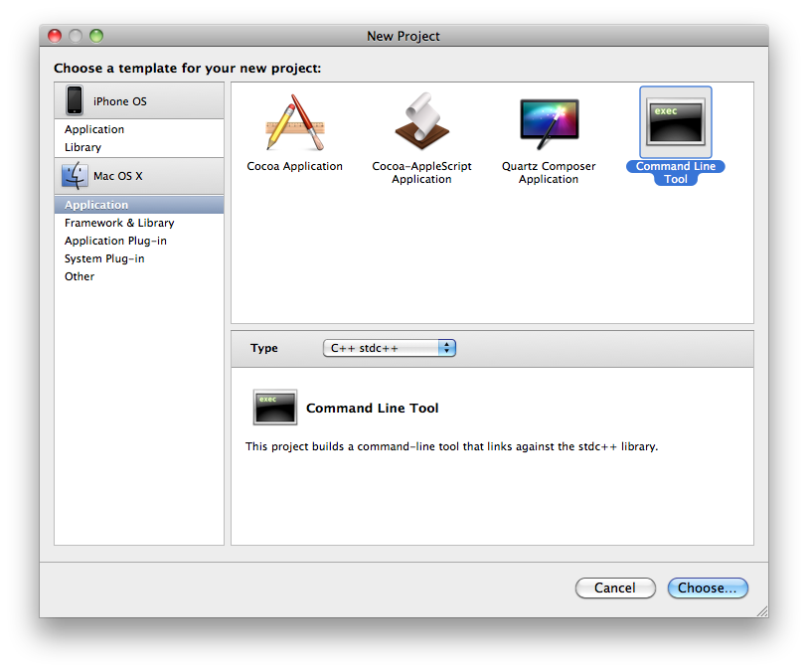Click the stdc++ library description sentence
The image size is (808, 672).
coord(451,446)
